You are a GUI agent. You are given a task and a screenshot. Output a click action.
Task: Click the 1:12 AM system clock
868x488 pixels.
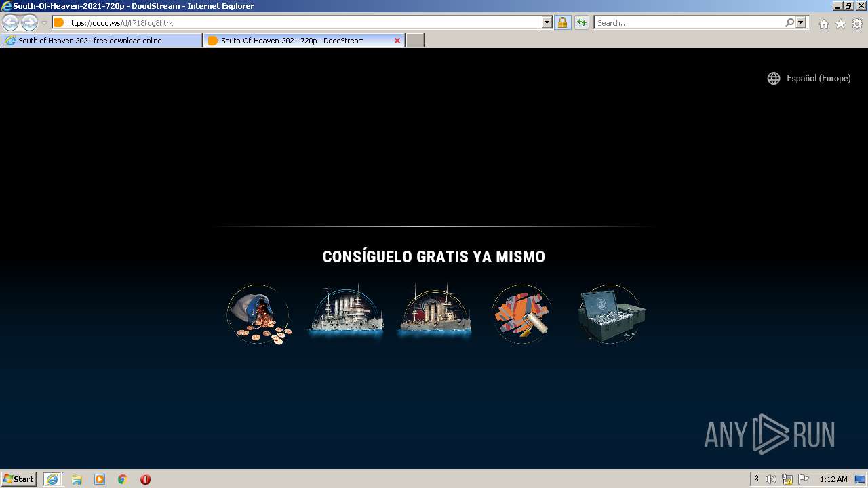[833, 479]
